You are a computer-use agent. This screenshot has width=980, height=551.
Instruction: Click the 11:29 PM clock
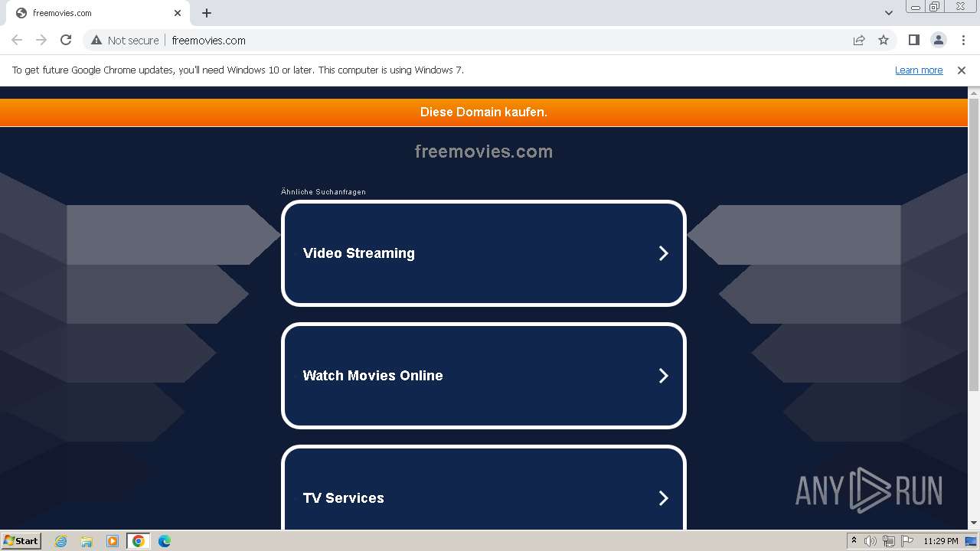pyautogui.click(x=941, y=541)
